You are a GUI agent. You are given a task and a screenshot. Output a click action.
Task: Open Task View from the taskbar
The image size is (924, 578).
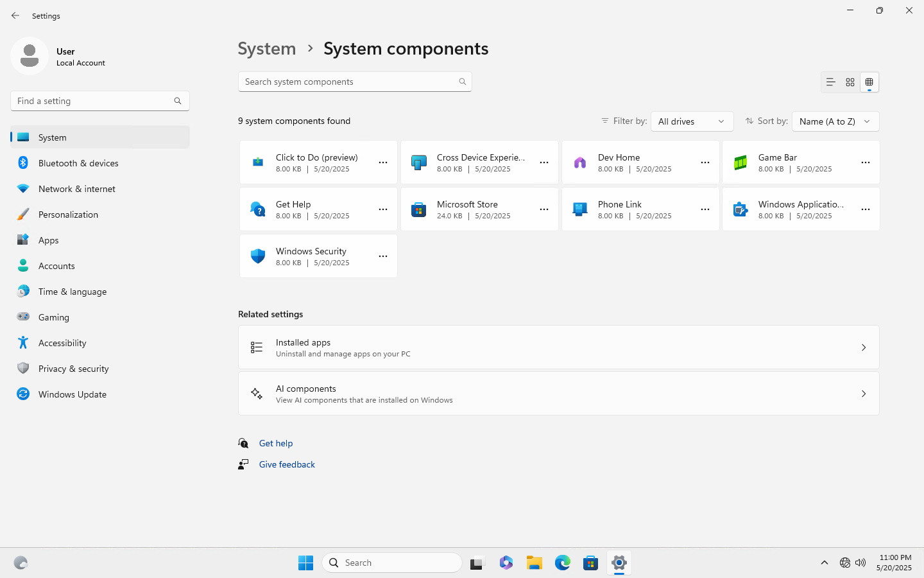click(x=477, y=563)
